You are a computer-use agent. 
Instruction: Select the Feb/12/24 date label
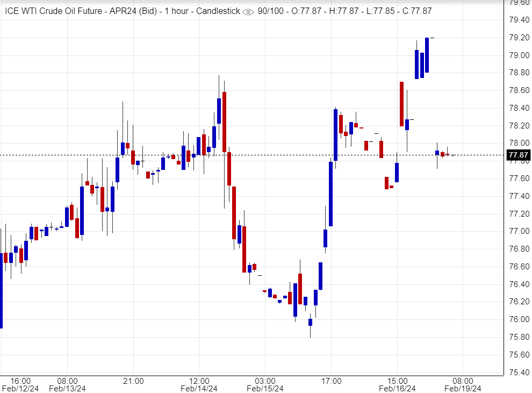(x=20, y=388)
